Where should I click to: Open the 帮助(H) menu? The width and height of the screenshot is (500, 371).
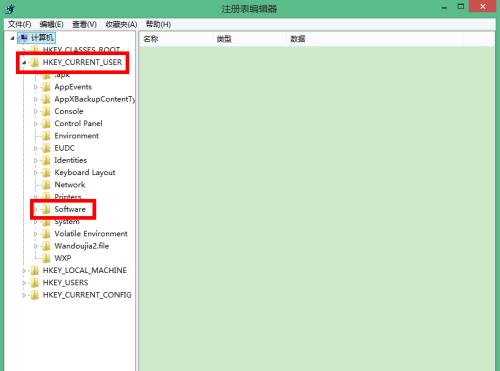coord(158,24)
